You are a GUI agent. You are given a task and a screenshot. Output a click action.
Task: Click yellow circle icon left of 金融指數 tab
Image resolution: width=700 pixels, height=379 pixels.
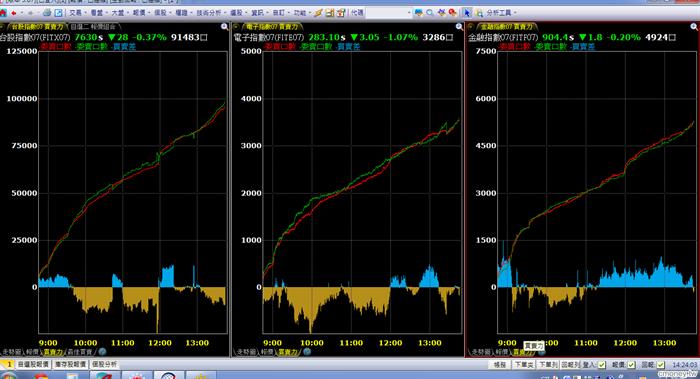470,27
